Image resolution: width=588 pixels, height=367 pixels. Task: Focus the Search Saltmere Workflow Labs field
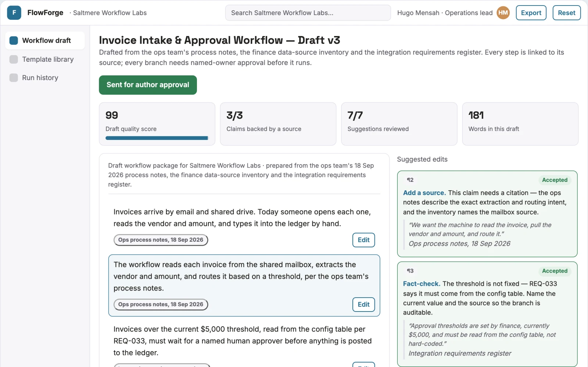tap(308, 13)
